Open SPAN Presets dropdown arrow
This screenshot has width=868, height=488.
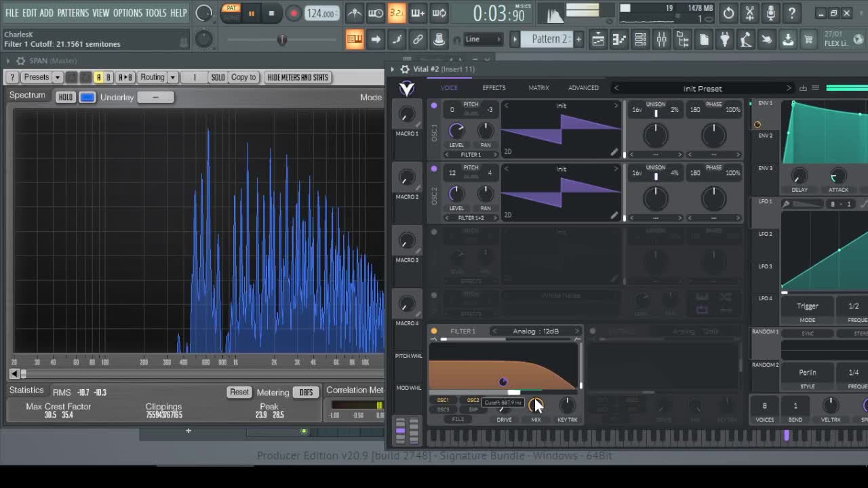click(57, 77)
